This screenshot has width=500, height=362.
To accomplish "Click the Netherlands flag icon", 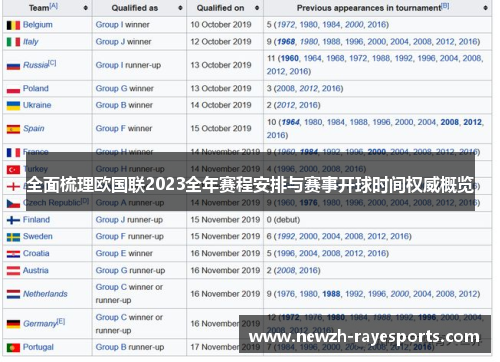I will coord(13,294).
